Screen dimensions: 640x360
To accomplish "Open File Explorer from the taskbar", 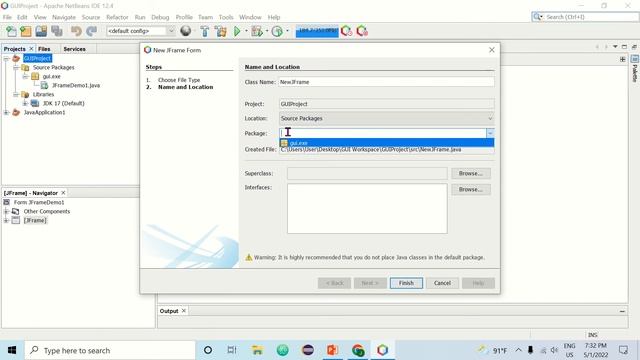I will pyautogui.click(x=257, y=350).
